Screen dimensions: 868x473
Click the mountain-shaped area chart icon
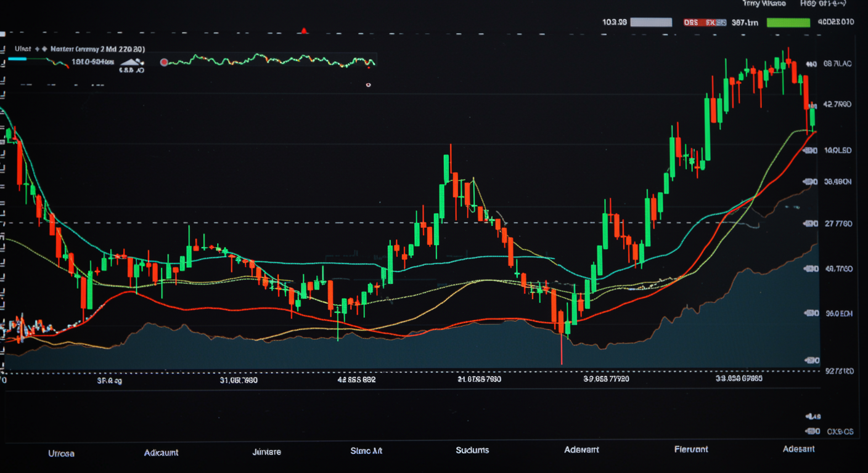pyautogui.click(x=132, y=62)
